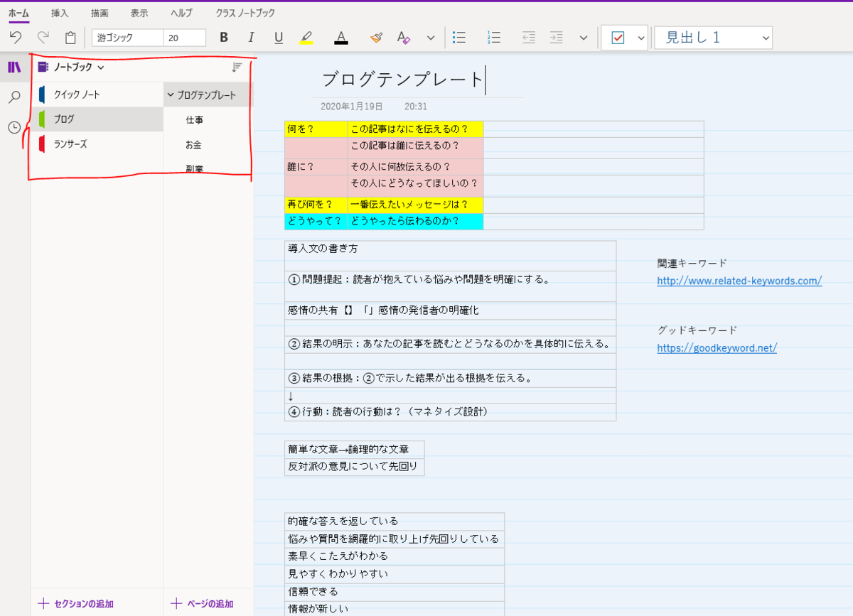The height and width of the screenshot is (616, 853).
Task: Click the sort pages icon
Action: pos(237,67)
